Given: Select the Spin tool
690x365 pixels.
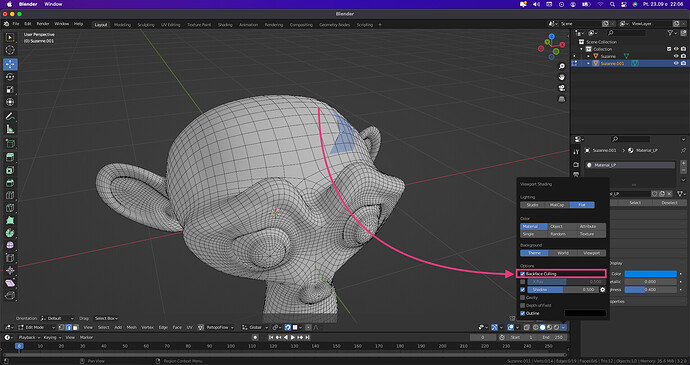Looking at the screenshot, I should click(x=10, y=232).
